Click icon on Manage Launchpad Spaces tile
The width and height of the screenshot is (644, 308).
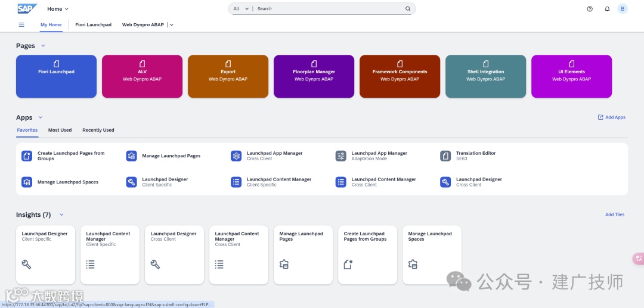(413, 265)
